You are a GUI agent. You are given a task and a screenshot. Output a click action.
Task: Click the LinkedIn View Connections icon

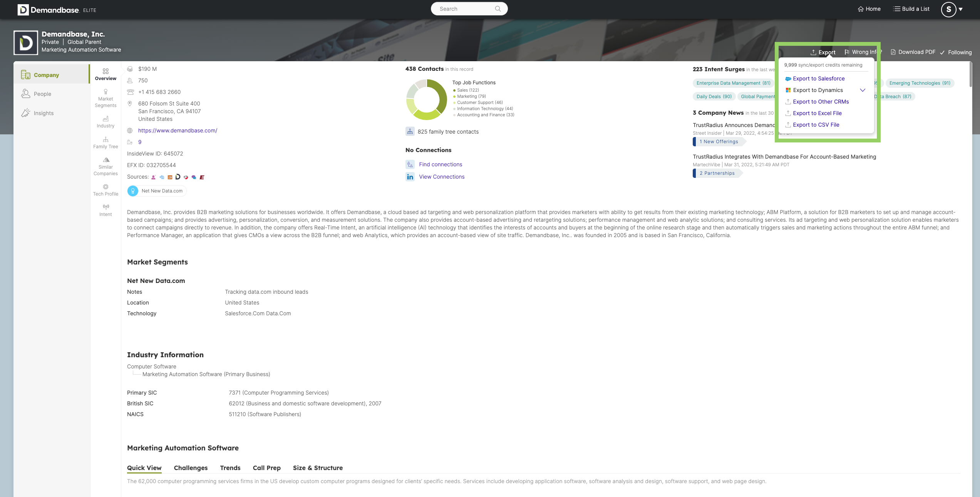tap(410, 177)
